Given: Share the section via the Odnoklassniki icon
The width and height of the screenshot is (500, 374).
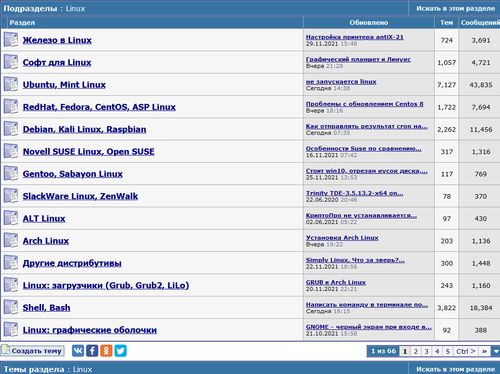Looking at the screenshot, I should [106, 351].
